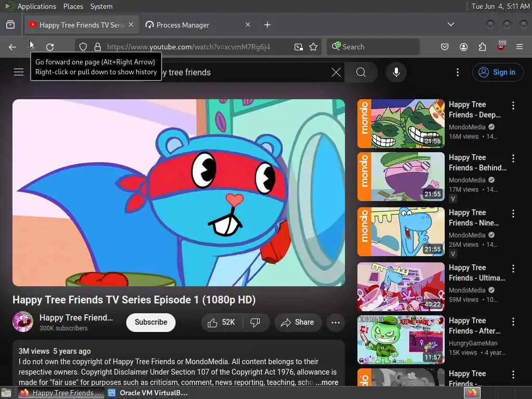Open the channel avatar picture

(x=23, y=322)
